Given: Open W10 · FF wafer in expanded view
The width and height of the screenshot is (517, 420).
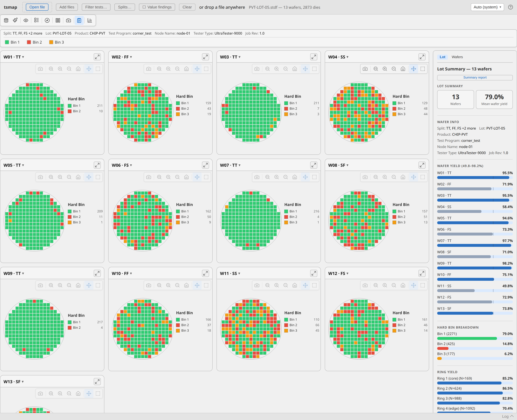Looking at the screenshot, I should click(x=205, y=273).
